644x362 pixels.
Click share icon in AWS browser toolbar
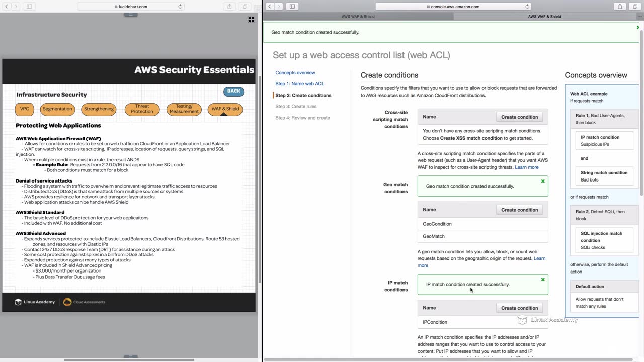point(620,7)
